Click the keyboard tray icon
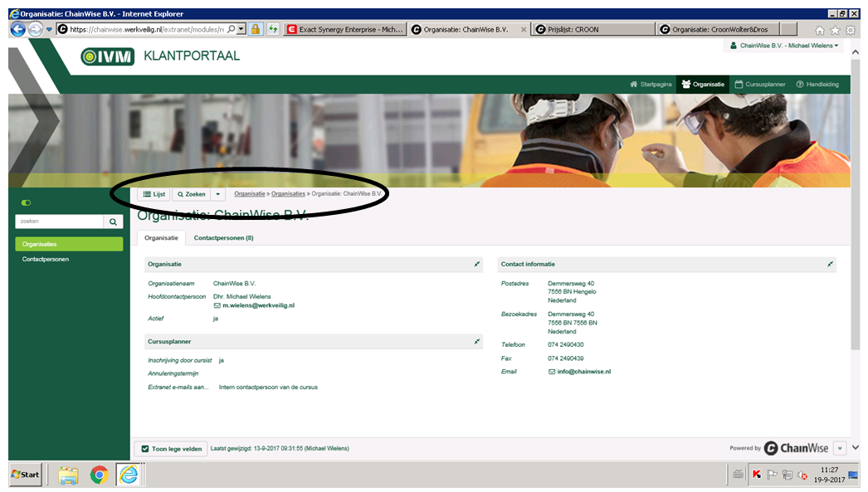This screenshot has width=868, height=492. coord(738,474)
